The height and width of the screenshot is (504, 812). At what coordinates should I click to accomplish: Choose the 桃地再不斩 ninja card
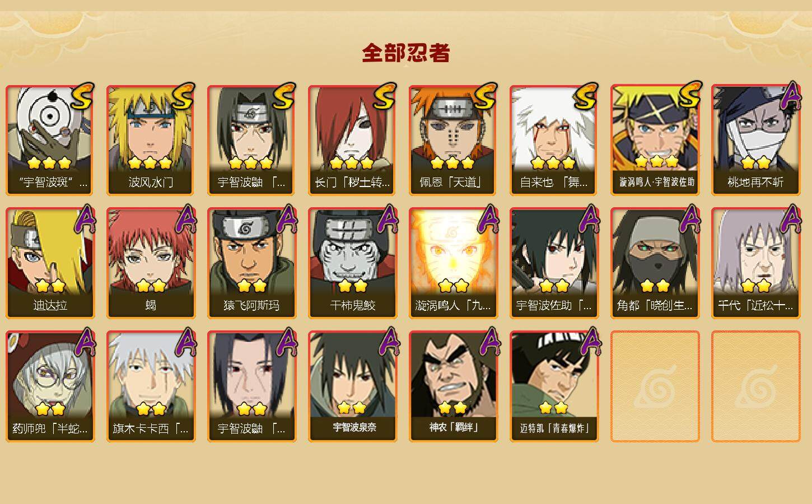[x=756, y=140]
